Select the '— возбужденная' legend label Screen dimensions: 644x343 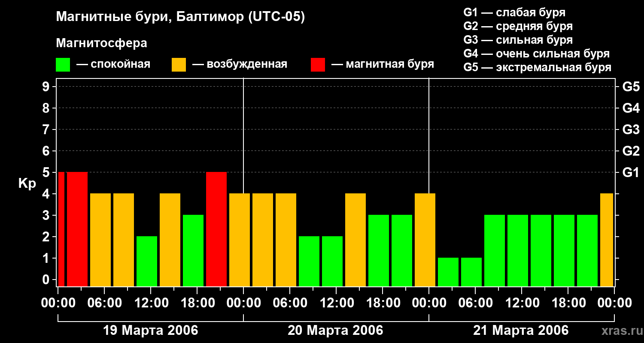pos(240,64)
